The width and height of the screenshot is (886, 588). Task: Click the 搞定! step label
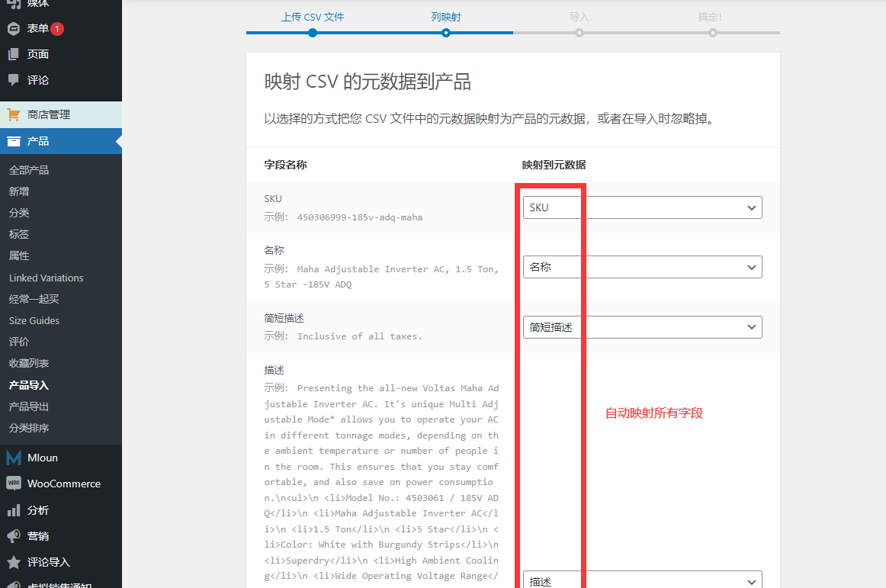pyautogui.click(x=711, y=17)
